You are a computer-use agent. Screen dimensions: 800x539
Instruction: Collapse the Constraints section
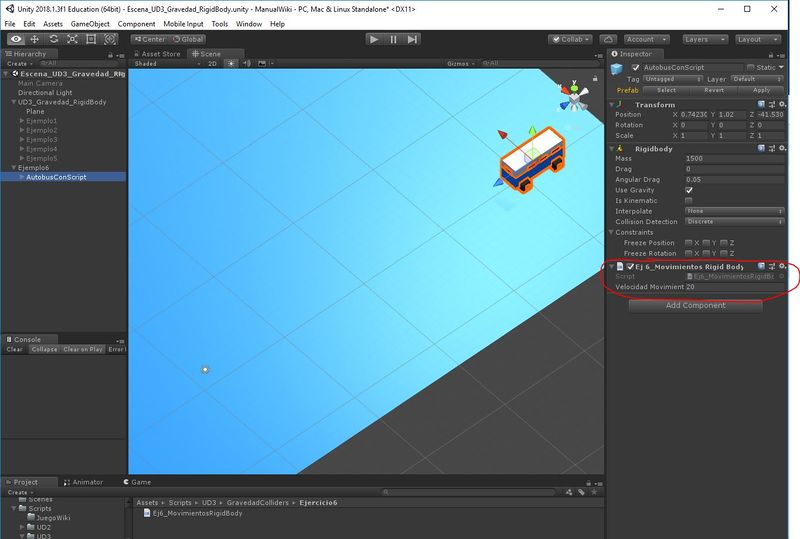click(611, 232)
